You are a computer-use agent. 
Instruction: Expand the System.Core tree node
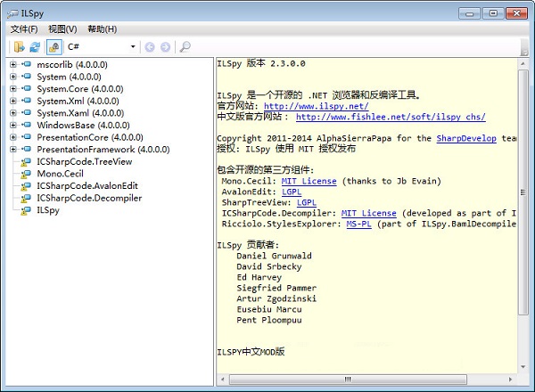(12, 89)
